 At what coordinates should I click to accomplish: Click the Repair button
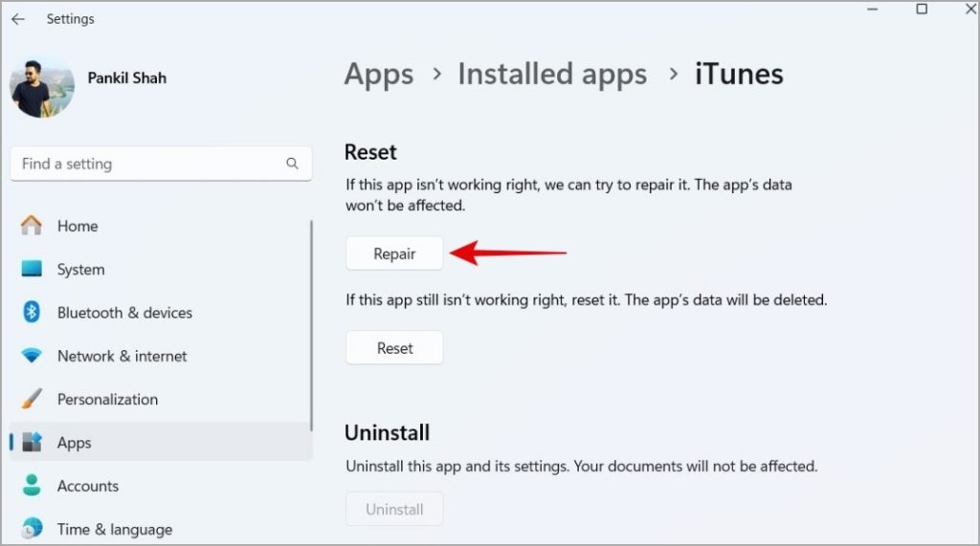click(394, 253)
